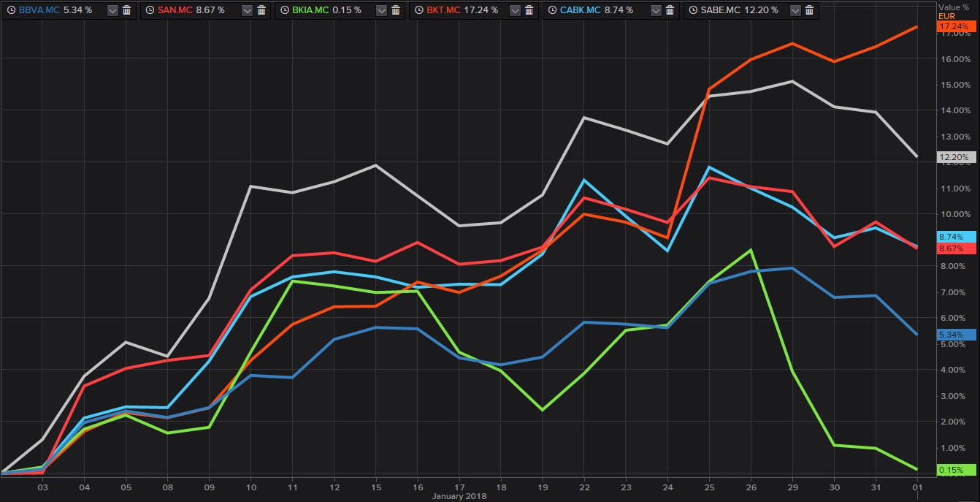Image resolution: width=980 pixels, height=502 pixels.
Task: Select the SABE.MC ticker label
Action: tap(721, 10)
